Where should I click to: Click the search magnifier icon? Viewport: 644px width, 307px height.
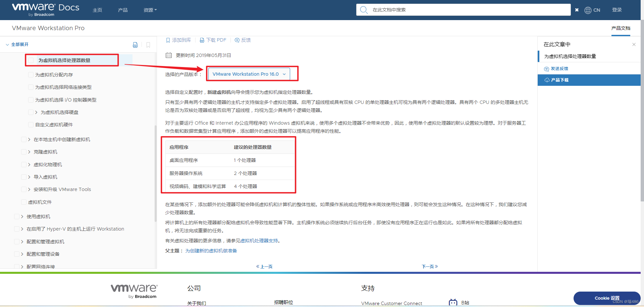pyautogui.click(x=364, y=10)
